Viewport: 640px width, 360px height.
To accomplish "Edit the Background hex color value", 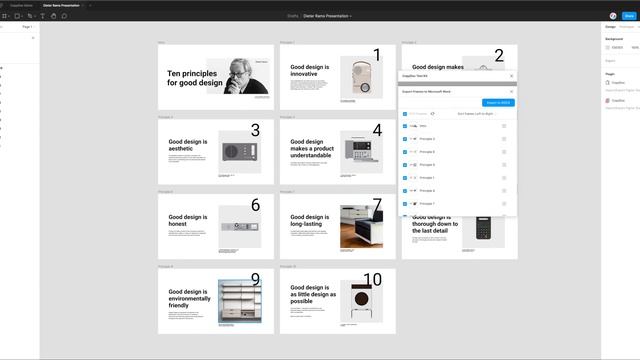I will [617, 47].
